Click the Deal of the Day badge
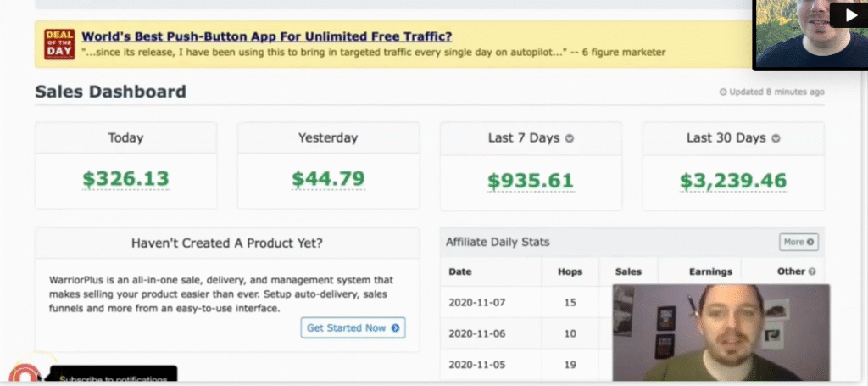The image size is (868, 386). 59,44
